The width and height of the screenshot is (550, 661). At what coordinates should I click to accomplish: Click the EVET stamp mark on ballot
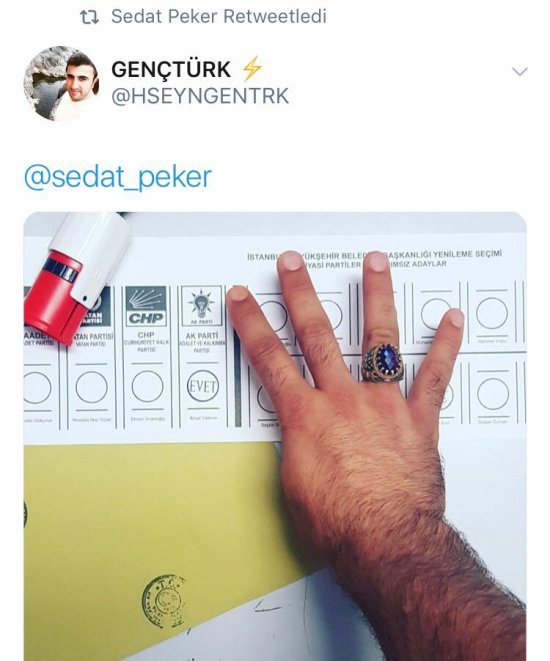pos(203,386)
